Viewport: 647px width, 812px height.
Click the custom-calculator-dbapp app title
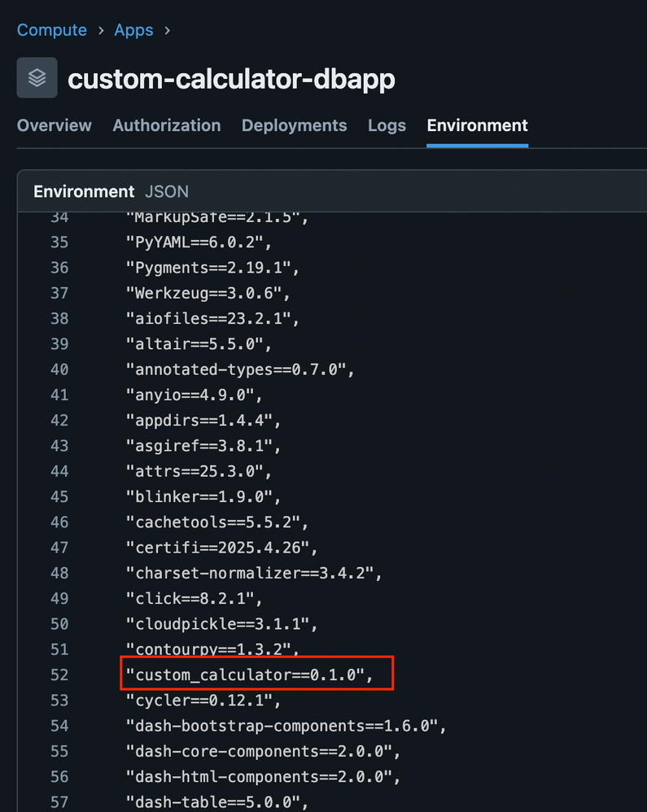click(x=231, y=79)
